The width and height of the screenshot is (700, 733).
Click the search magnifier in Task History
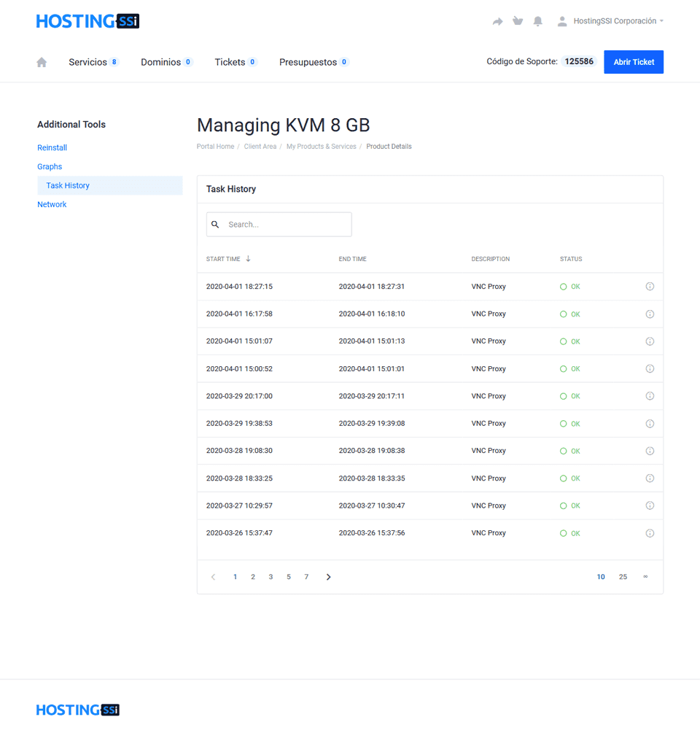coord(215,224)
